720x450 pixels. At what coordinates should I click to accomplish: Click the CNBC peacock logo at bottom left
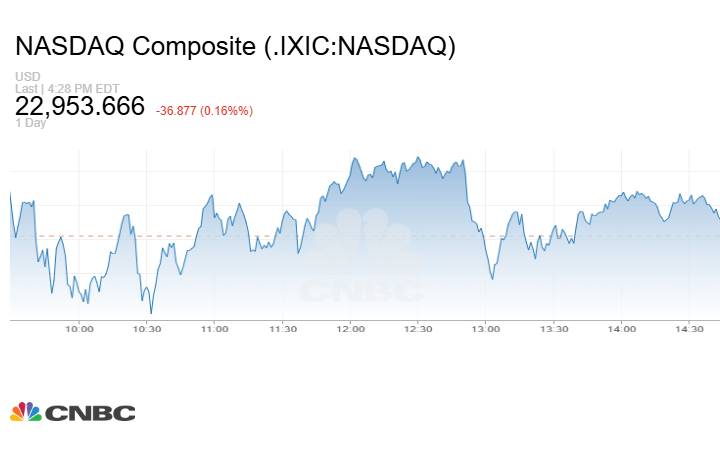[72, 411]
